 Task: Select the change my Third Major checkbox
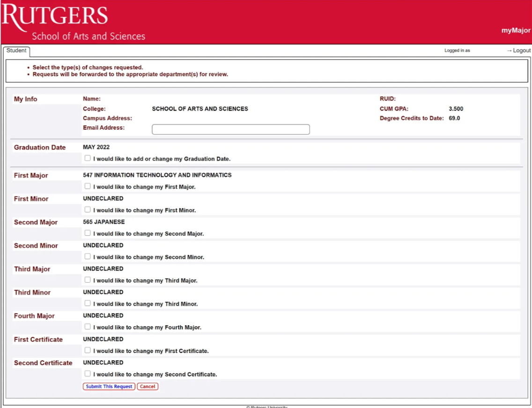88,280
